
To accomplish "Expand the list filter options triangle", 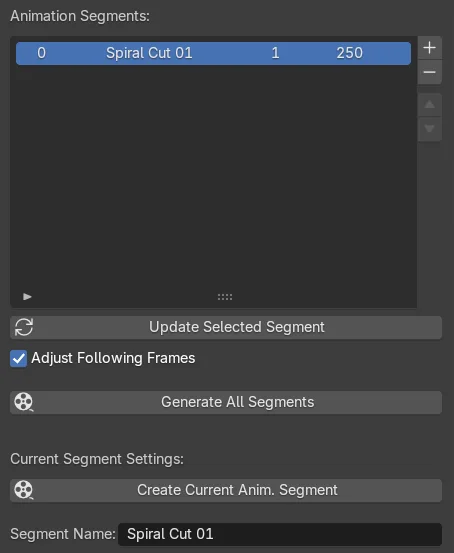I will tap(27, 297).
